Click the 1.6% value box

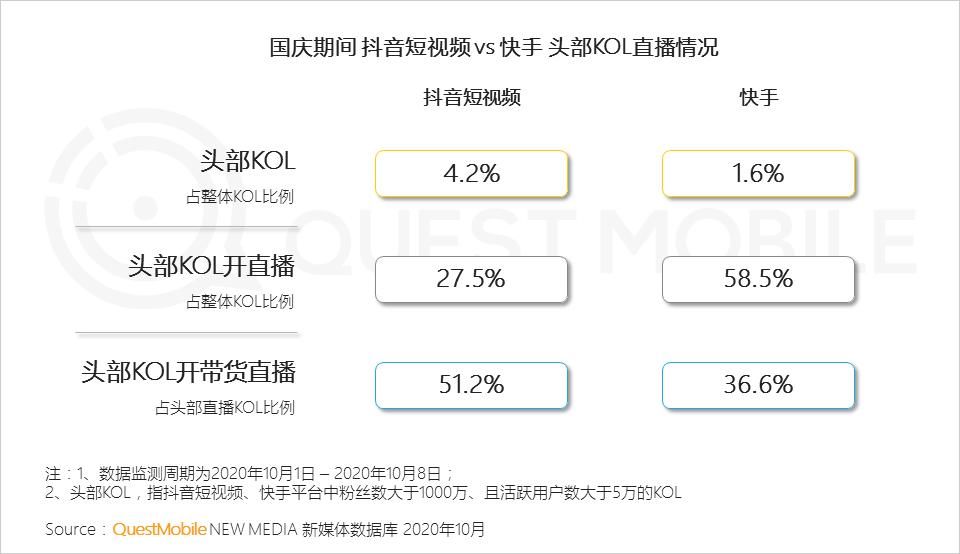(758, 174)
